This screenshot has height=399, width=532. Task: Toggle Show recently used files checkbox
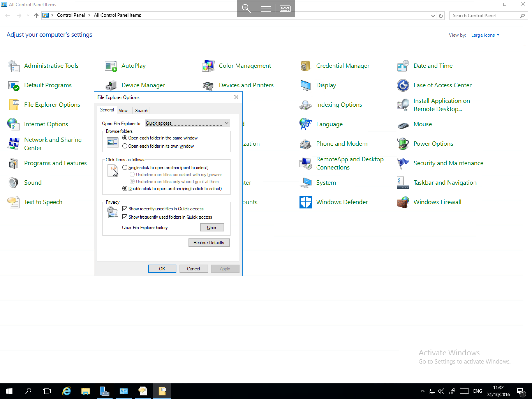pos(125,209)
